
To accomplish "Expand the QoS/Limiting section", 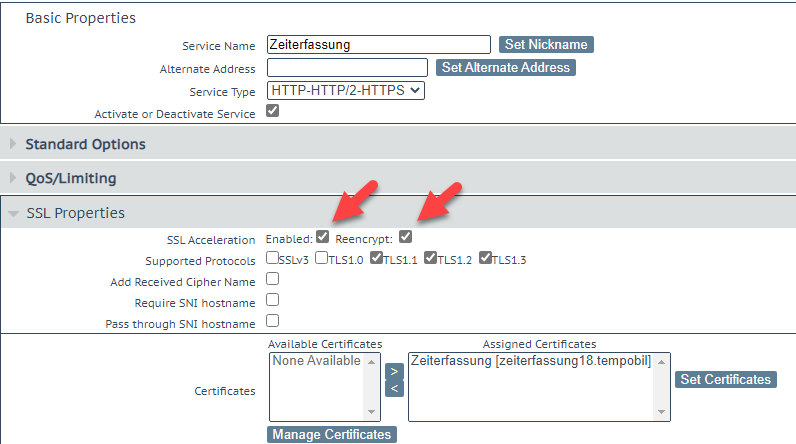I will coord(70,178).
